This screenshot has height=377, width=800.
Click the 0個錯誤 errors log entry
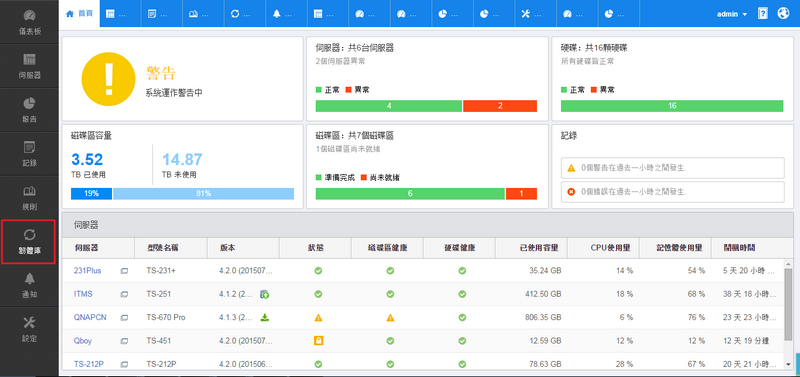coord(672,192)
